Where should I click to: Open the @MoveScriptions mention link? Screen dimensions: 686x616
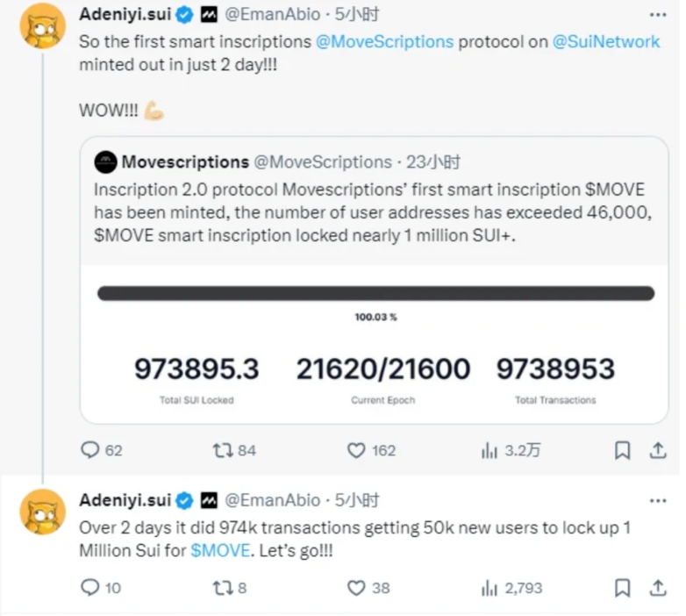[x=384, y=41]
